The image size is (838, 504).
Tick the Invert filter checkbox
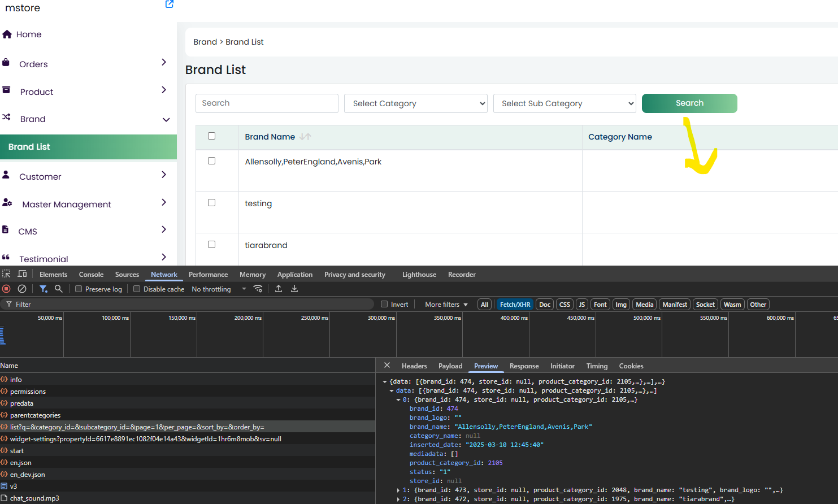384,304
